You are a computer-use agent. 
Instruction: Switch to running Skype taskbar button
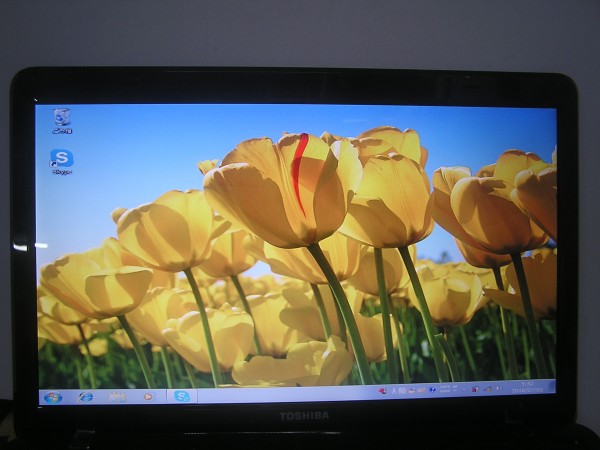click(182, 396)
